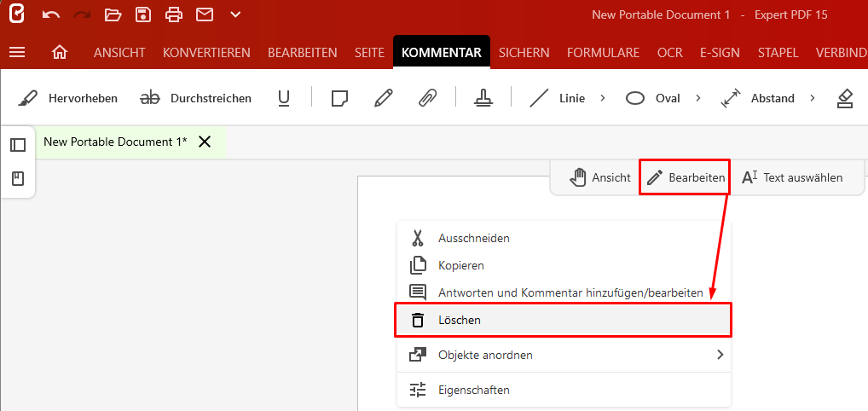Click the printer icon
The image size is (868, 411).
click(x=174, y=15)
